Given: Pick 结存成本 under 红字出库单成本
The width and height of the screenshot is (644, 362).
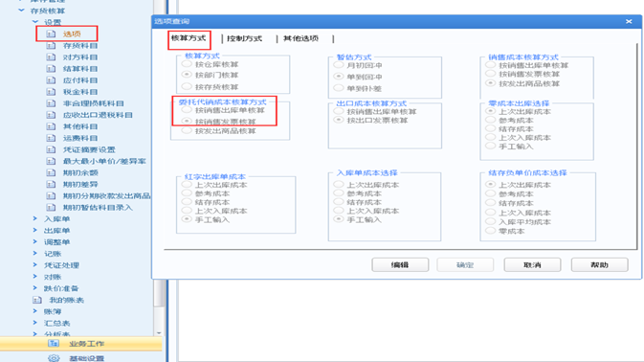Looking at the screenshot, I should [187, 202].
